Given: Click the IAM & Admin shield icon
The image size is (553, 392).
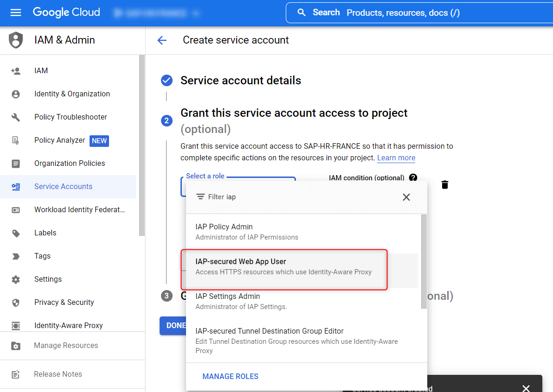Looking at the screenshot, I should click(16, 40).
